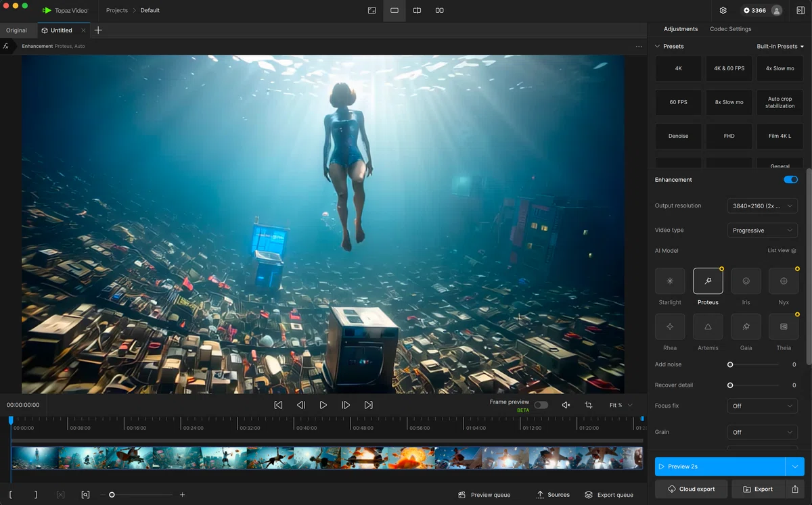Click the Cloud export button
Image resolution: width=812 pixels, height=505 pixels.
(692, 489)
